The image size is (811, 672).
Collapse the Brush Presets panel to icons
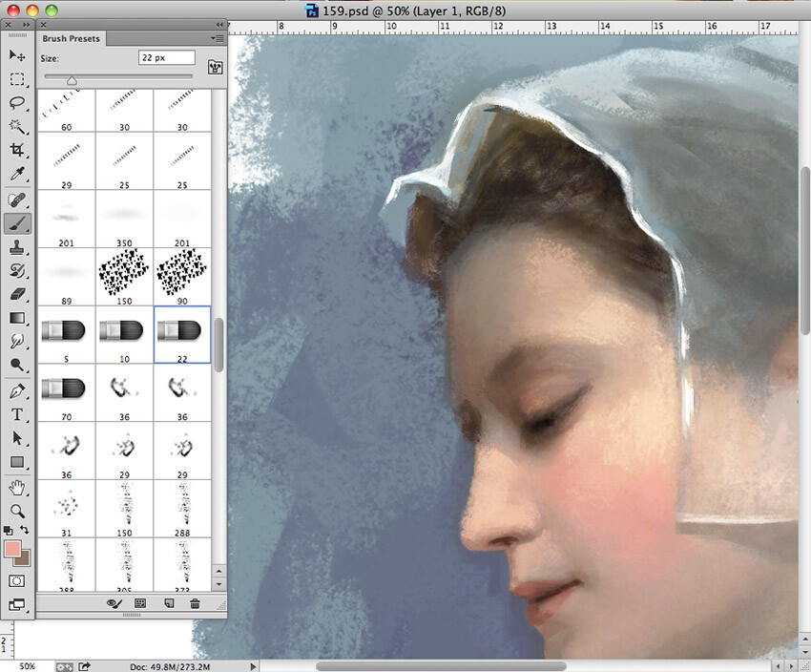218,26
